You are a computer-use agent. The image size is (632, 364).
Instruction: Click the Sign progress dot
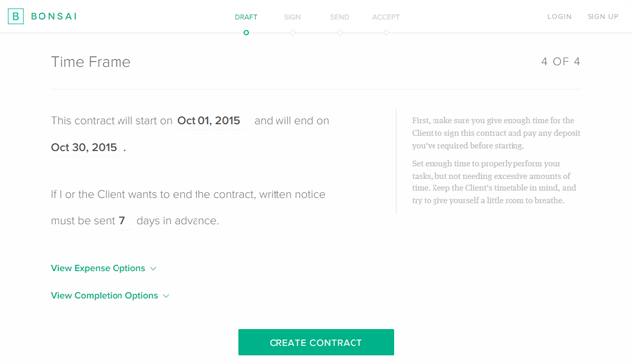(x=292, y=33)
